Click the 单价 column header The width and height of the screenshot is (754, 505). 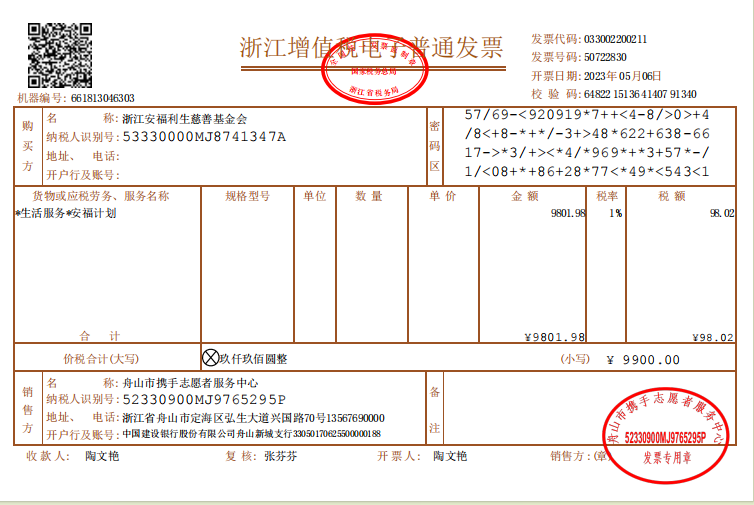click(442, 196)
